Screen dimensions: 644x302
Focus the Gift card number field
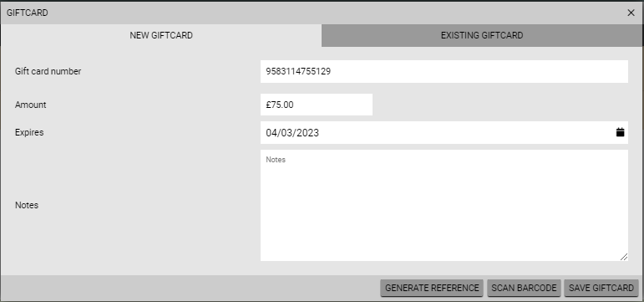tap(444, 72)
